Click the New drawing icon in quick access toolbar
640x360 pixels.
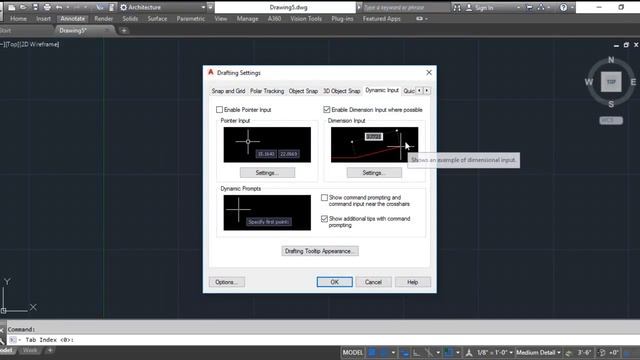[x=12, y=7]
